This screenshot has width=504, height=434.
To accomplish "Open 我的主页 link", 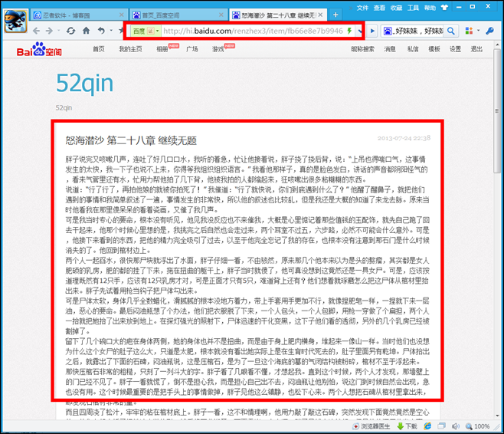I will pos(130,49).
